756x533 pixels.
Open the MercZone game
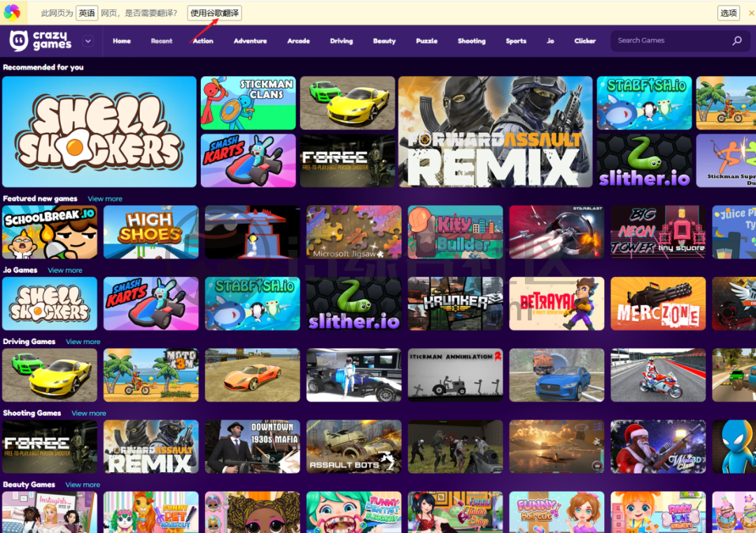coord(658,304)
